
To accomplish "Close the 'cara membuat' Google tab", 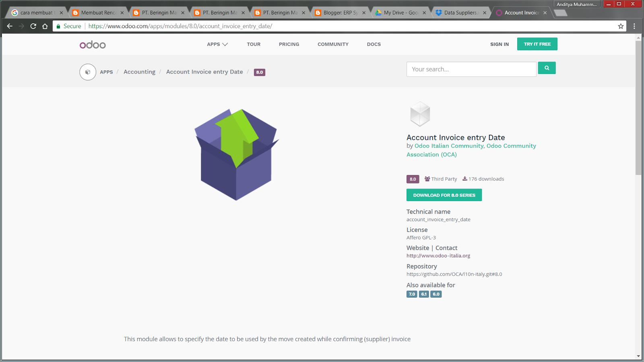I will point(61,13).
